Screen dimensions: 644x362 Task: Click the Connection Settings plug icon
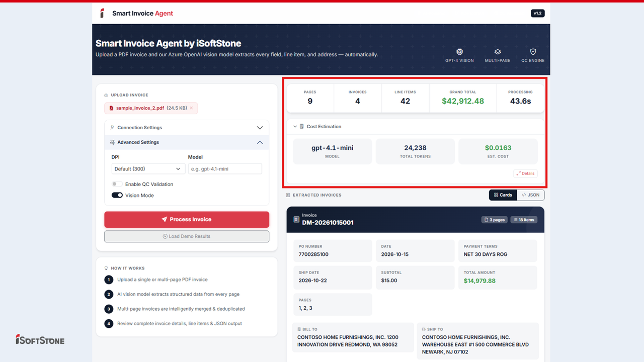[112, 128]
